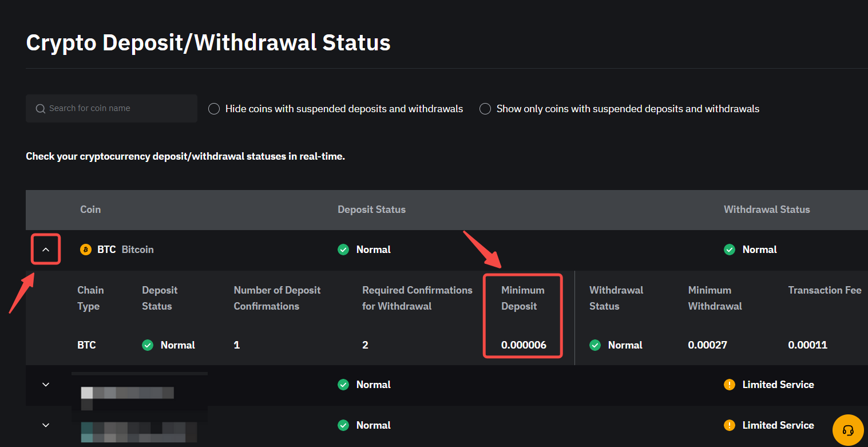The height and width of the screenshot is (447, 868).
Task: Click the search magnifier icon
Action: click(x=40, y=109)
